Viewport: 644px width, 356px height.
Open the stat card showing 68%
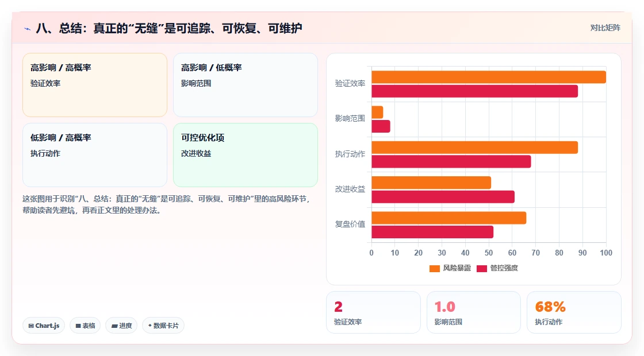(x=574, y=312)
